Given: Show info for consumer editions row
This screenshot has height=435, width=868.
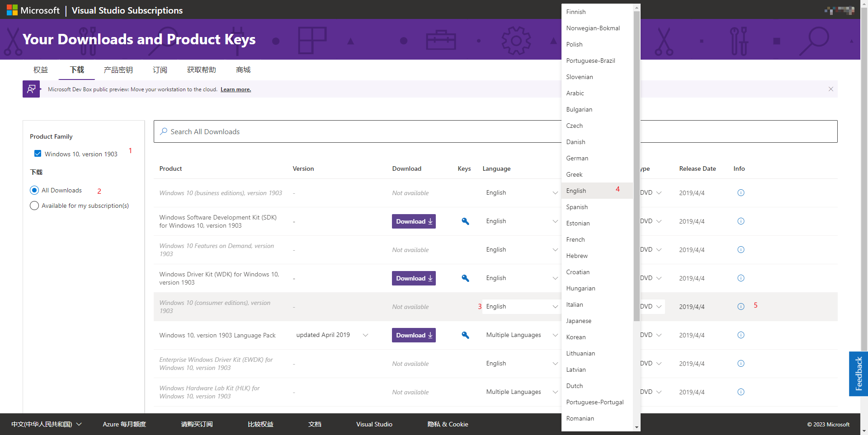Looking at the screenshot, I should (741, 307).
